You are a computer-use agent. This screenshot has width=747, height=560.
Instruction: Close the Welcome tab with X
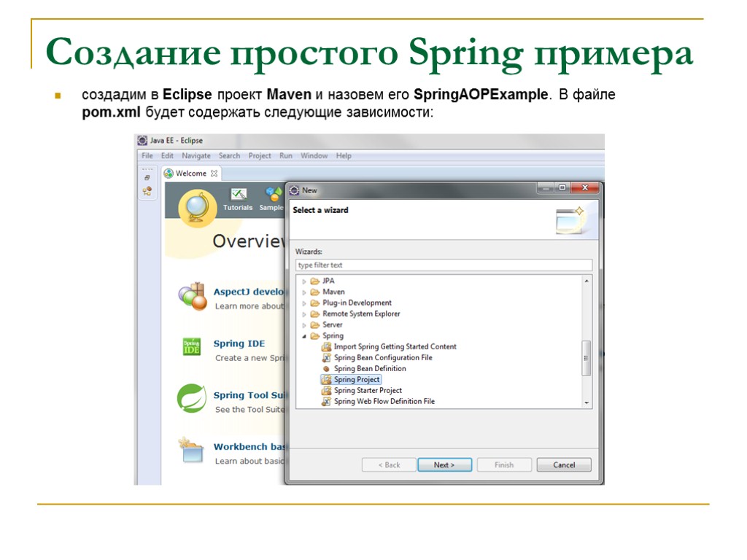tap(214, 174)
